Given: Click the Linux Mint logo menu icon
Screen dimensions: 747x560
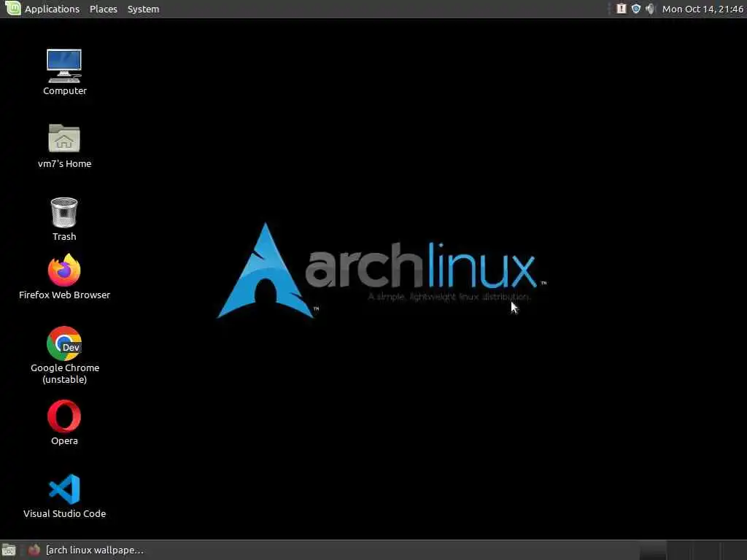Looking at the screenshot, I should tap(13, 8).
